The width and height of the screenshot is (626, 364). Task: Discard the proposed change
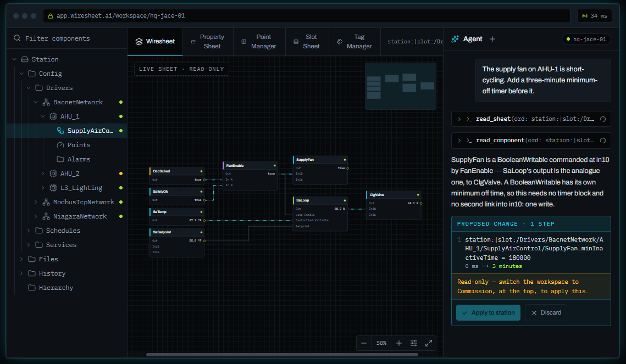[546, 313]
